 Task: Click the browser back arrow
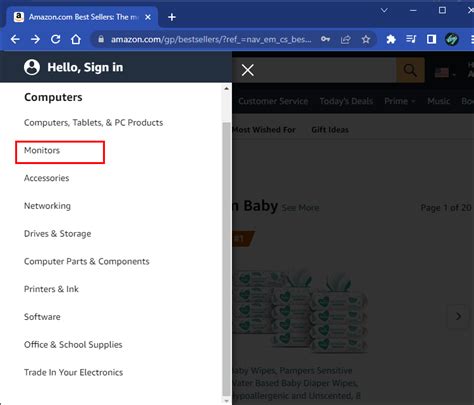15,39
